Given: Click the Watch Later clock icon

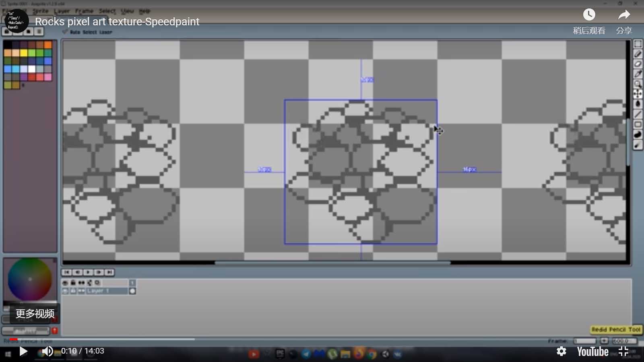Looking at the screenshot, I should pyautogui.click(x=589, y=15).
